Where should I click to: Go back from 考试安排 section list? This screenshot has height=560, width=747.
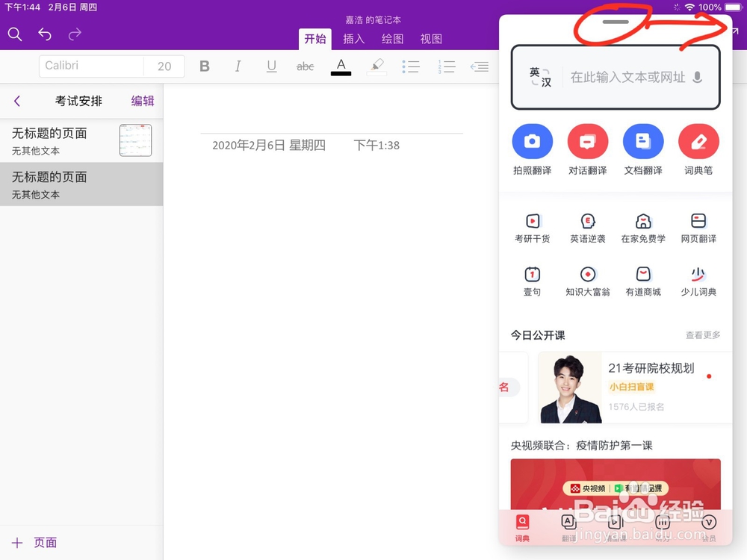pyautogui.click(x=18, y=101)
